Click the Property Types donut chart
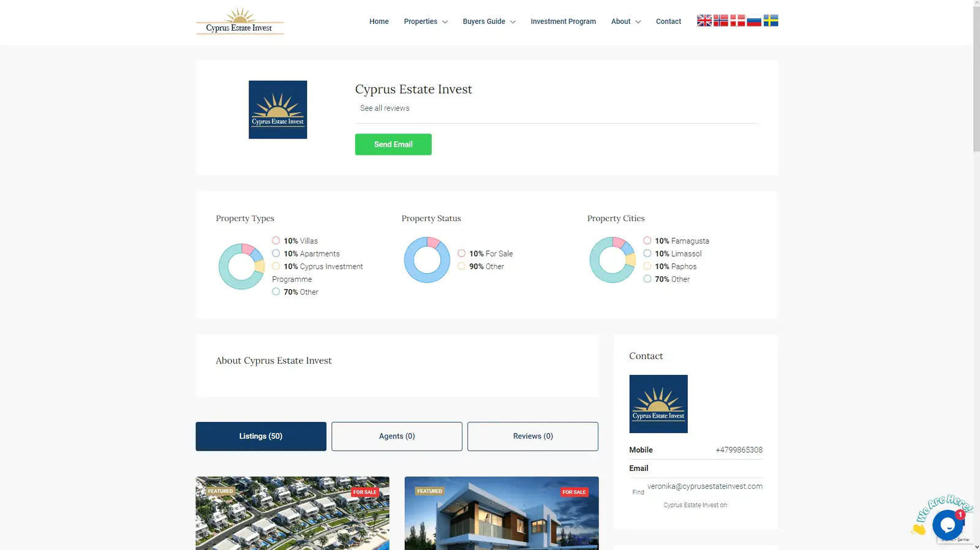This screenshot has height=550, width=980. (241, 266)
